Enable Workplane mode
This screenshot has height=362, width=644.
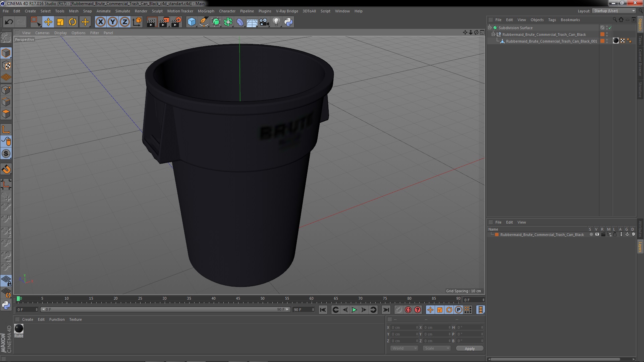click(x=6, y=77)
